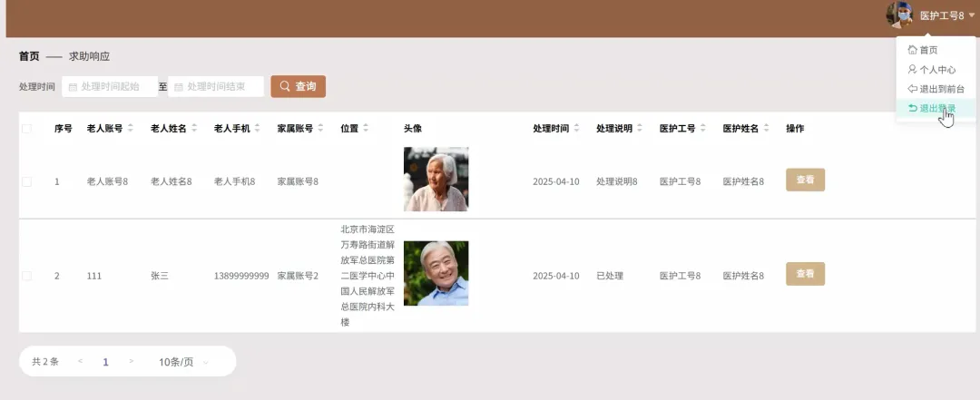Toggle the select-all checkbox in table header
This screenshot has width=980, height=400.
pos(26,128)
